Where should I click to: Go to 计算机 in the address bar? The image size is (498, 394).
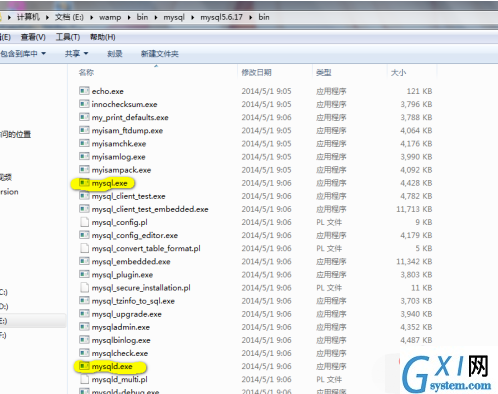pyautogui.click(x=28, y=17)
